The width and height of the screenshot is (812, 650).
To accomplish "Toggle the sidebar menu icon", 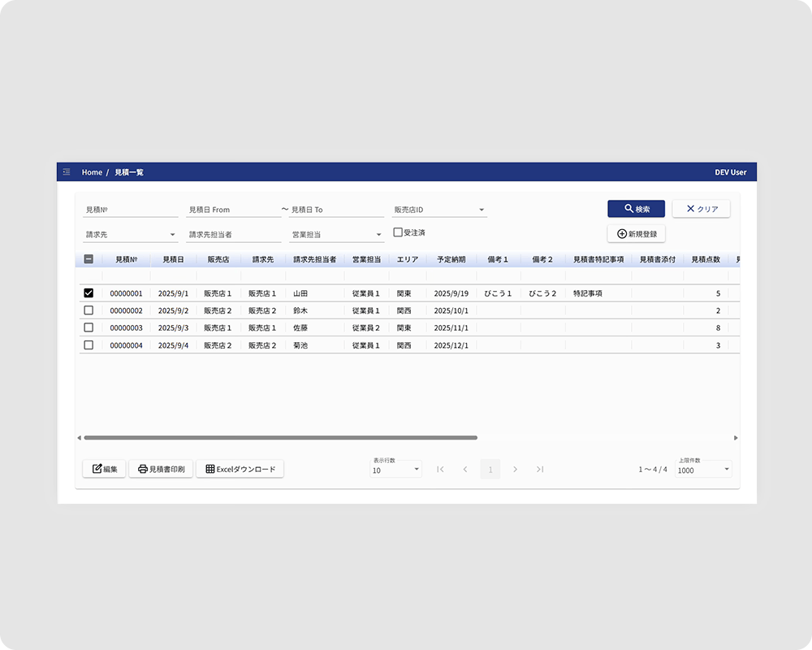I will pyautogui.click(x=67, y=172).
